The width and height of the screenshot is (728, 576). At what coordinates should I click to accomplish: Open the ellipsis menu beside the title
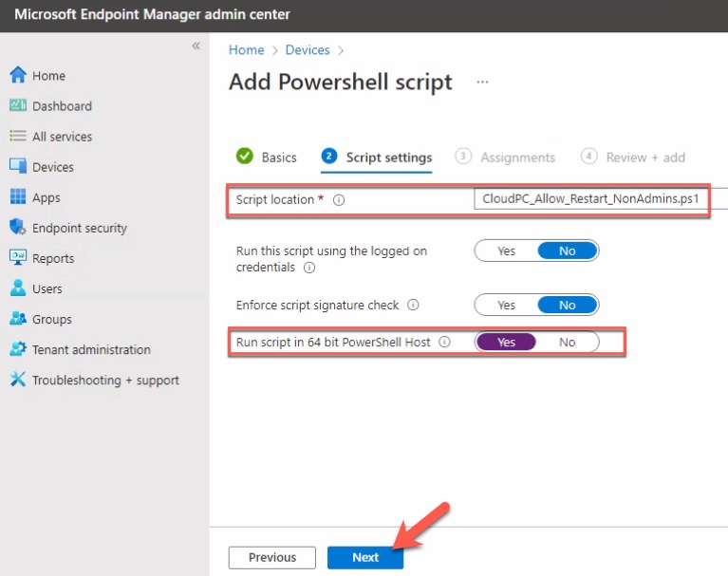(x=482, y=83)
